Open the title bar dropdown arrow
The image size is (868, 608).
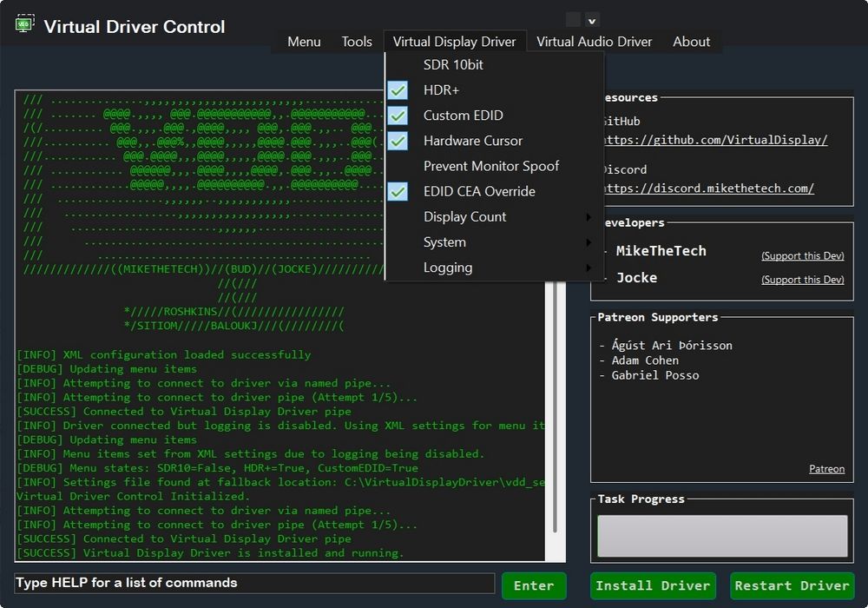point(592,19)
